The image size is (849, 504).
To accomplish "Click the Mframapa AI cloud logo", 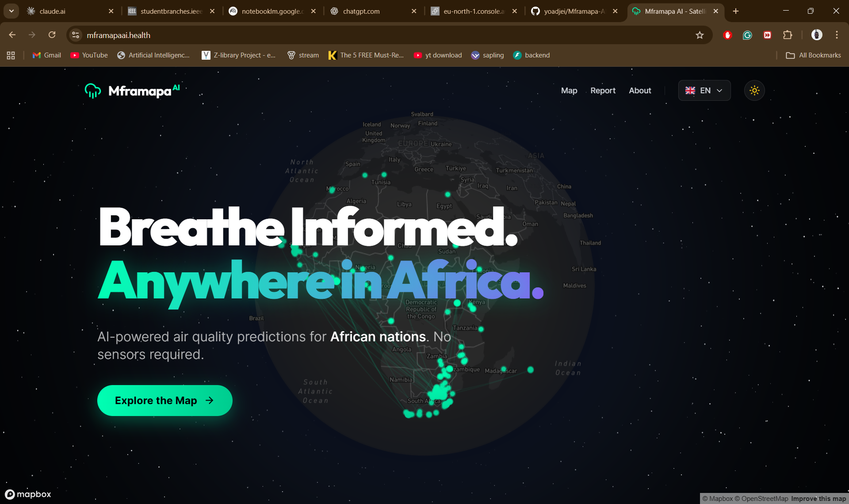I will [93, 91].
